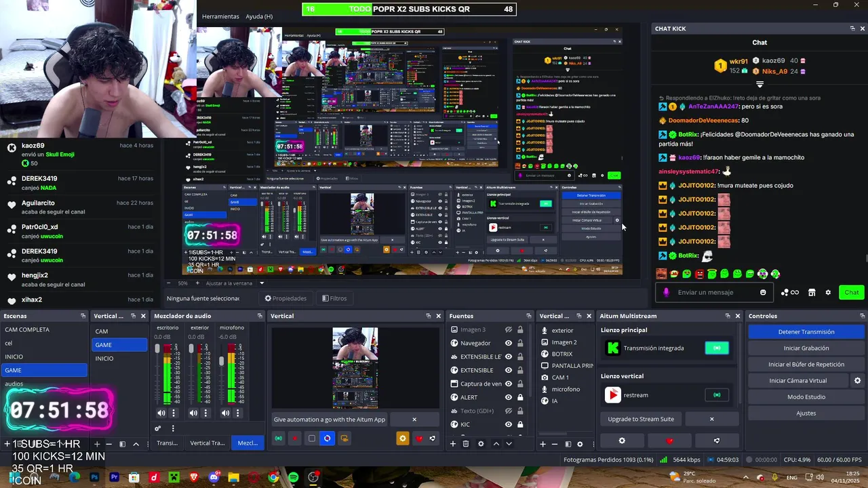The height and width of the screenshot is (488, 868).
Task: Mute the exterior audio channel
Action: pos(193,413)
